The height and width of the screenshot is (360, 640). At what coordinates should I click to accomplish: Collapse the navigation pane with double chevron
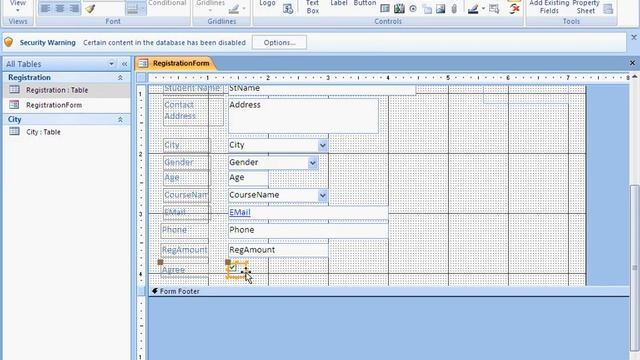[x=124, y=64]
